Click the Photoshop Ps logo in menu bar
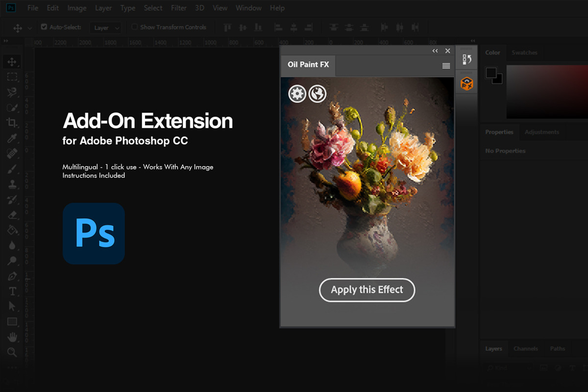 [x=11, y=8]
